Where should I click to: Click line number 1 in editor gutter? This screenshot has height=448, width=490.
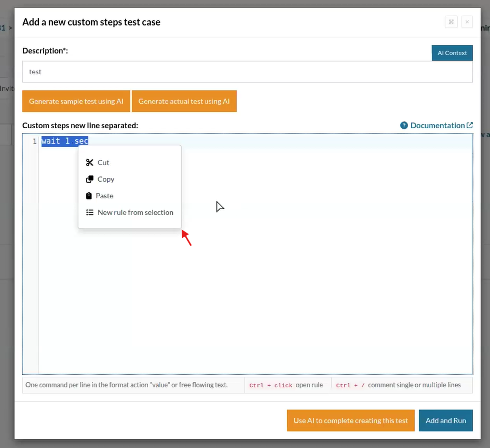point(34,141)
